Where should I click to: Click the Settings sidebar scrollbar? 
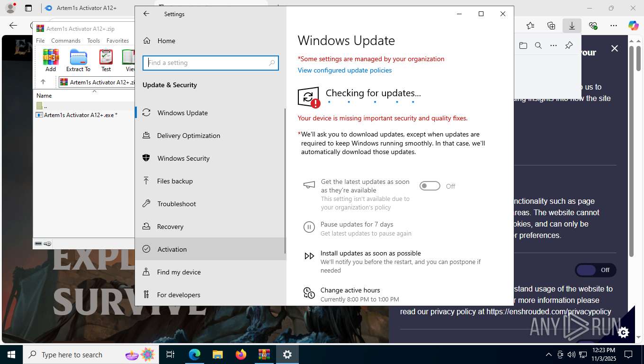coord(285,180)
